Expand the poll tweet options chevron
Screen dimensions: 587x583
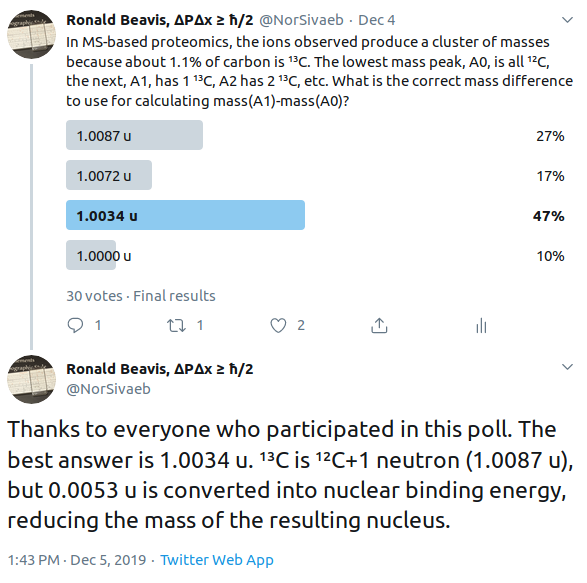tap(568, 20)
